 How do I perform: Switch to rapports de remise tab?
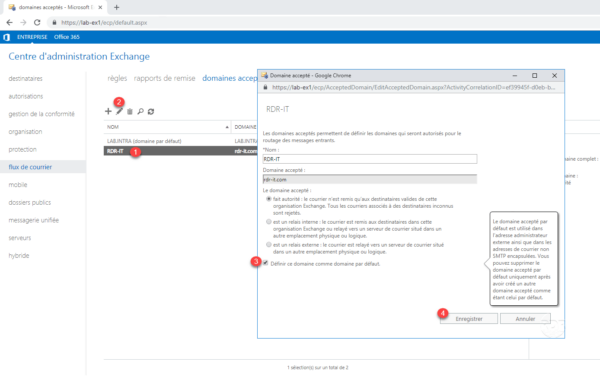(x=165, y=78)
